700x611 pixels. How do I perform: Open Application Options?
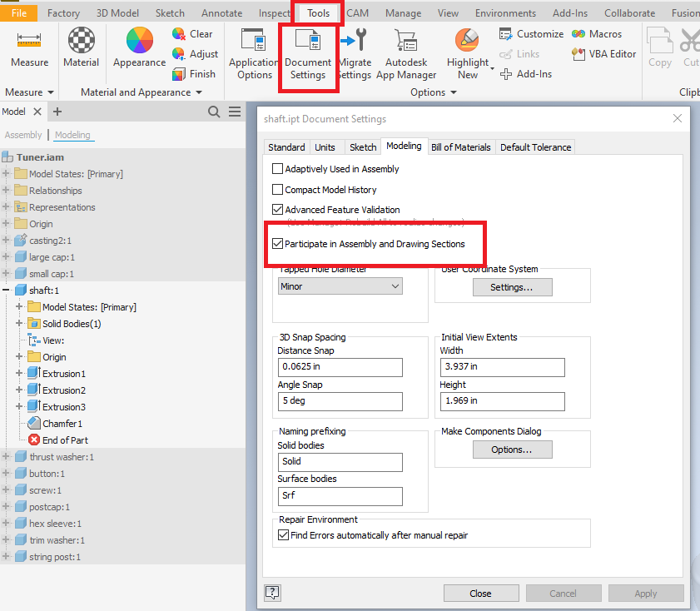coord(255,50)
